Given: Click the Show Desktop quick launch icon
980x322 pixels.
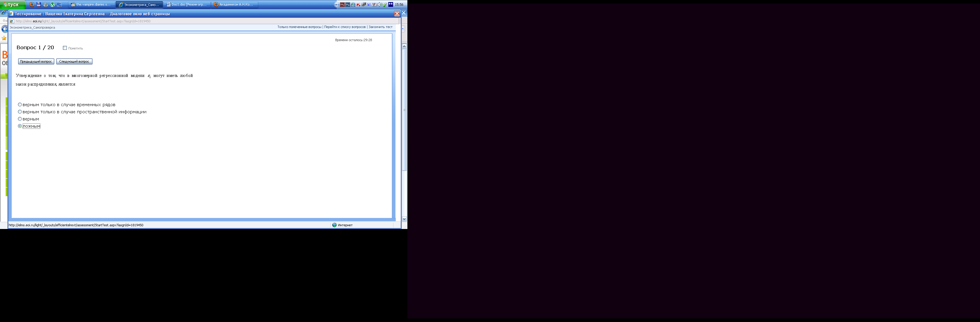Looking at the screenshot, I should pos(59,4).
